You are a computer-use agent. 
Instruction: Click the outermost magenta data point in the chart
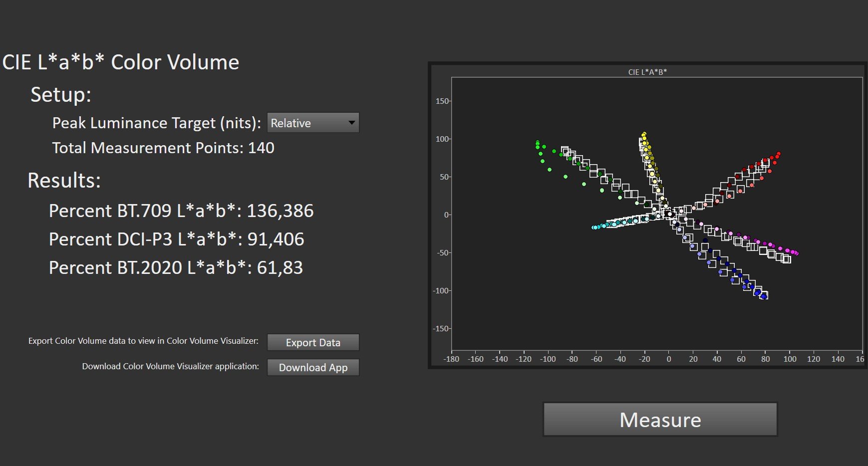pyautogui.click(x=796, y=253)
